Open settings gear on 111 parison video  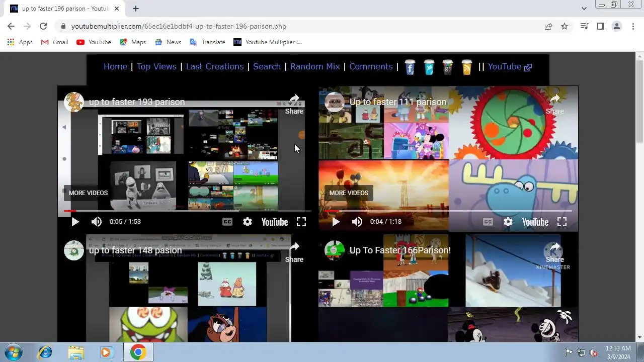508,222
